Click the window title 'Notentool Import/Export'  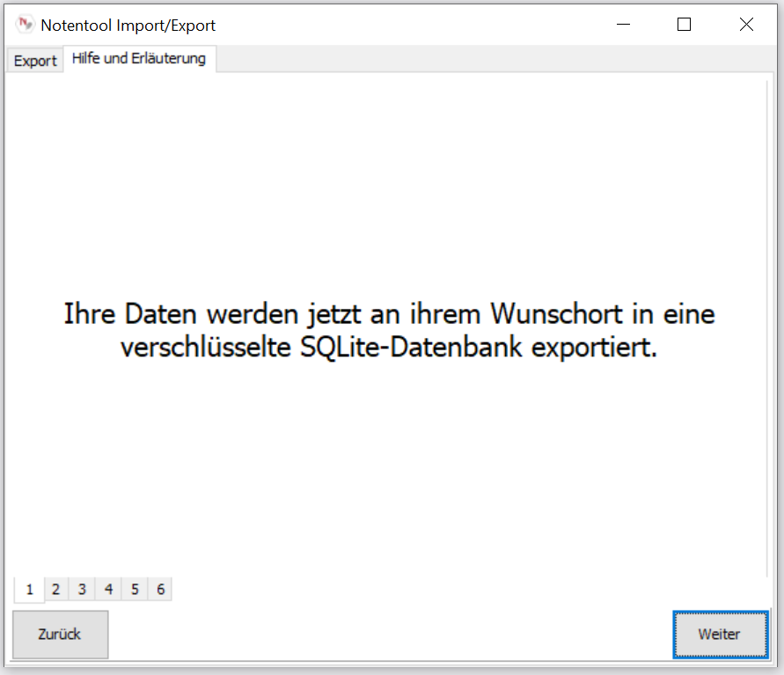tap(128, 25)
